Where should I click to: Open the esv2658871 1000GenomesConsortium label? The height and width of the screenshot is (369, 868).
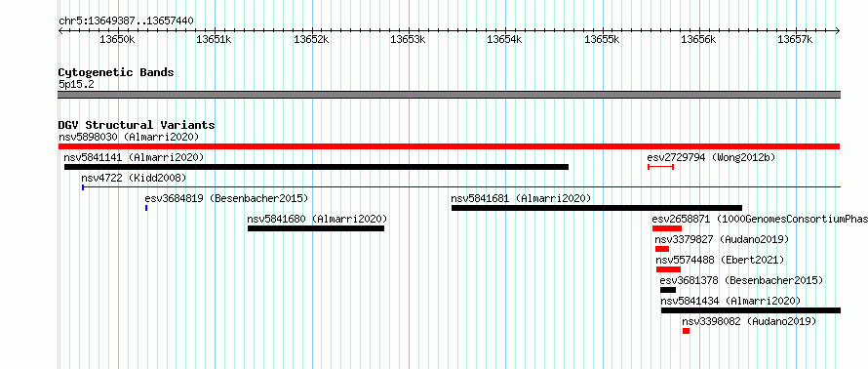(x=760, y=219)
